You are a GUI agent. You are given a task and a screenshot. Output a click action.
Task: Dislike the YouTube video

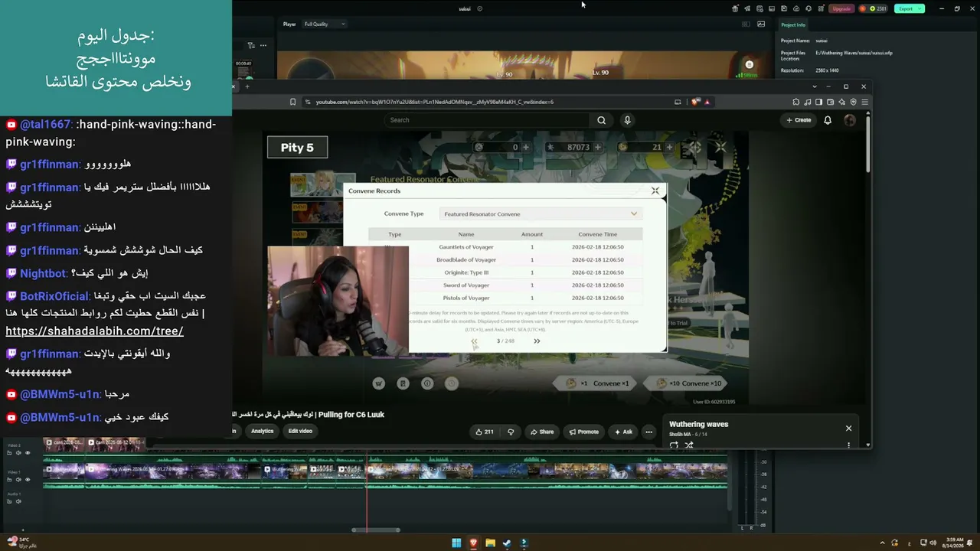tap(511, 432)
